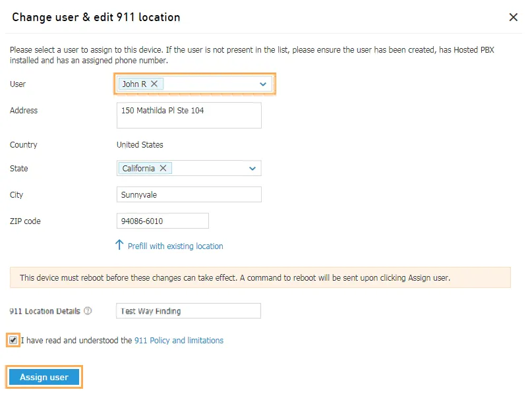Open Prefill with existing location link
This screenshot has width=532, height=398.
coord(175,246)
